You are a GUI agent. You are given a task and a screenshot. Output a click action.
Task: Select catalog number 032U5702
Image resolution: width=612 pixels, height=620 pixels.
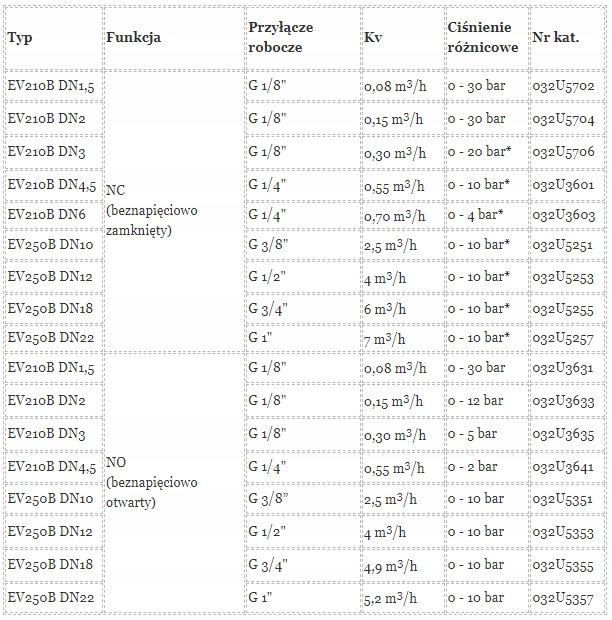[x=563, y=87]
